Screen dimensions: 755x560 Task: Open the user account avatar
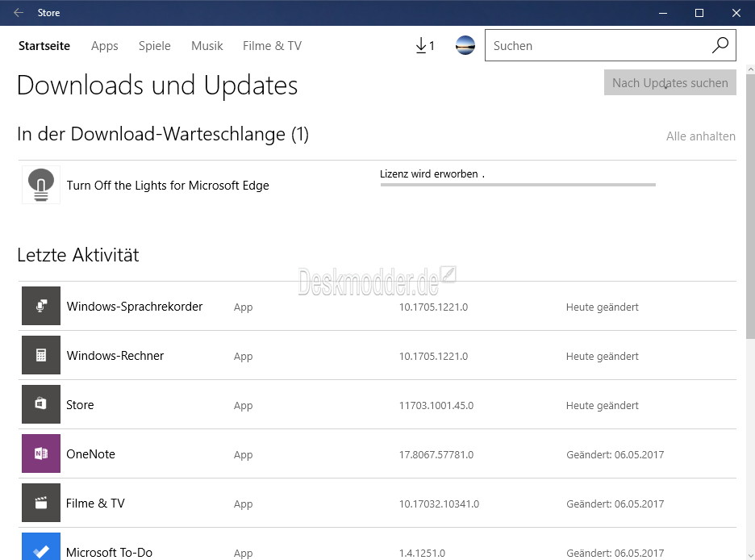click(x=465, y=45)
